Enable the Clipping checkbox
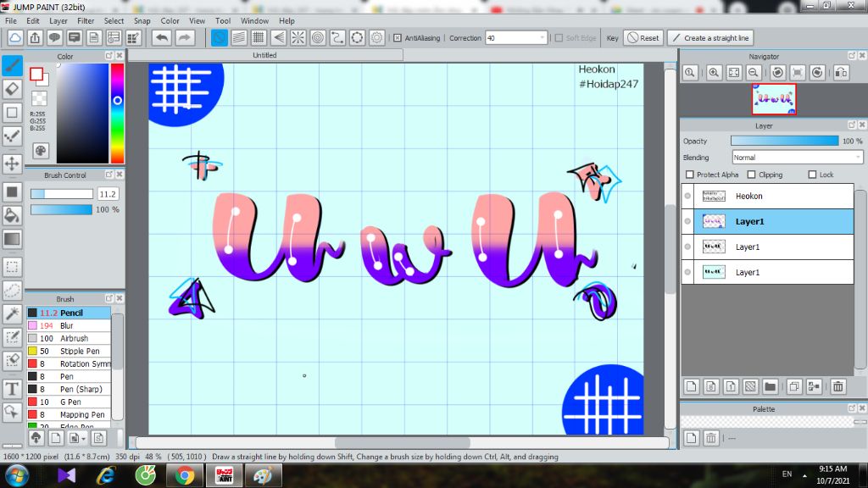This screenshot has height=488, width=868. point(751,175)
